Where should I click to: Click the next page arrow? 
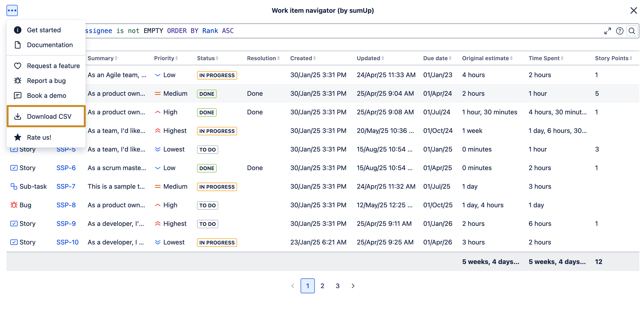tap(353, 286)
